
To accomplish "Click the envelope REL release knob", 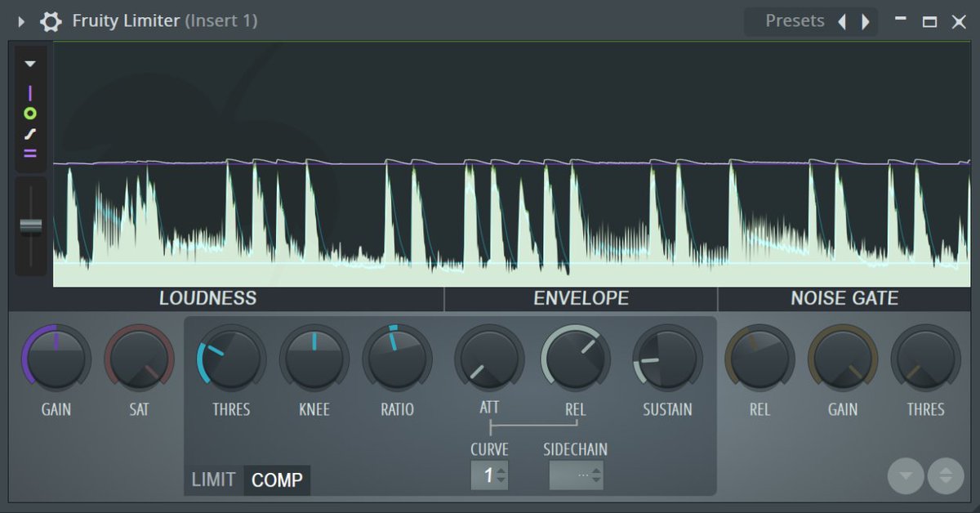I will tap(576, 359).
